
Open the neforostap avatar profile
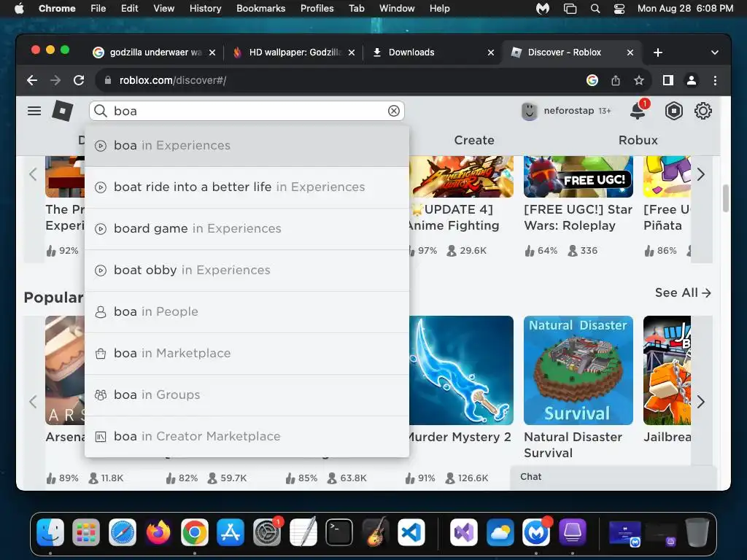point(529,111)
